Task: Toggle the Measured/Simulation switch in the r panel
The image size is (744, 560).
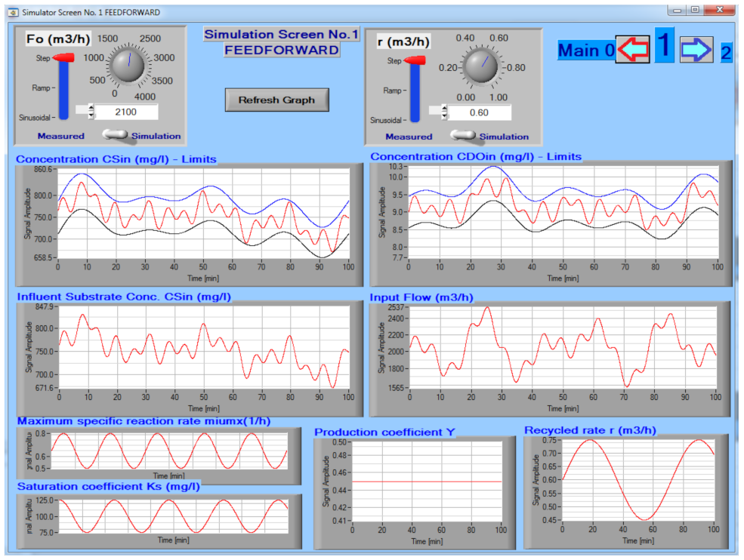Action: click(x=462, y=136)
